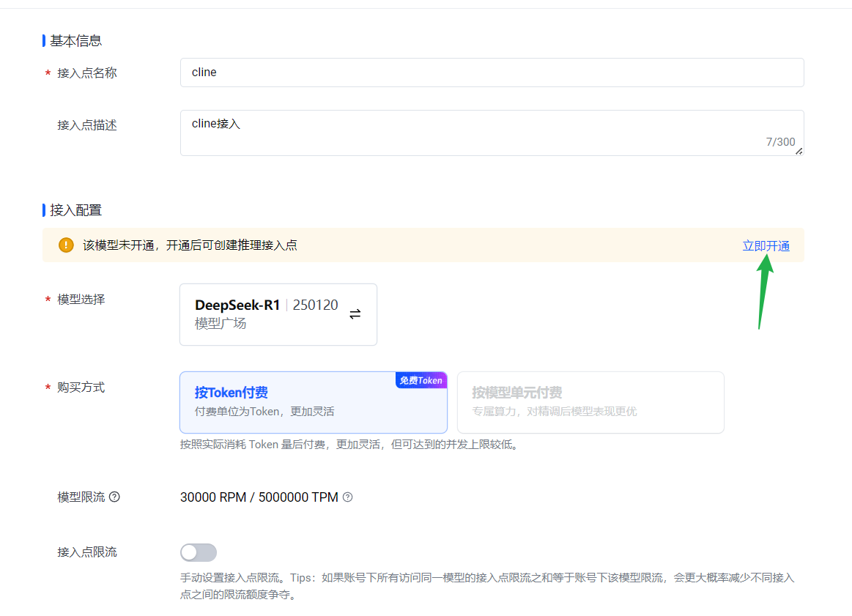Click the 购买方式 field label
The image size is (852, 616).
point(81,387)
